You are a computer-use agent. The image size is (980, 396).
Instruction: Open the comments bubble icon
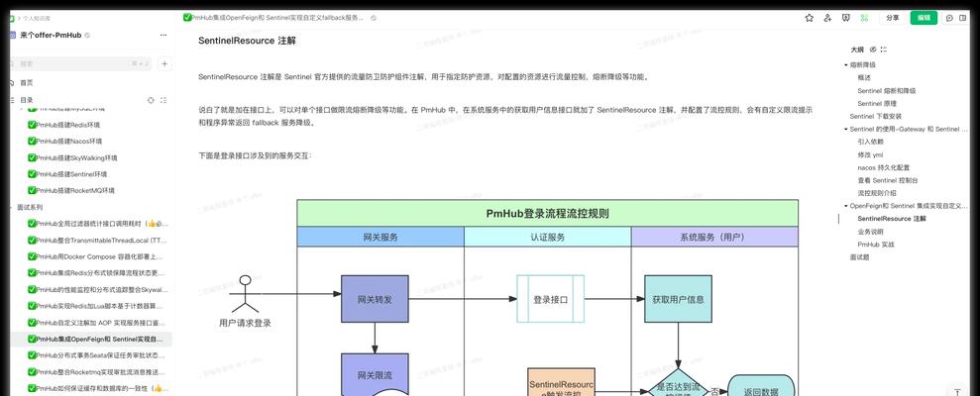pos(949,18)
